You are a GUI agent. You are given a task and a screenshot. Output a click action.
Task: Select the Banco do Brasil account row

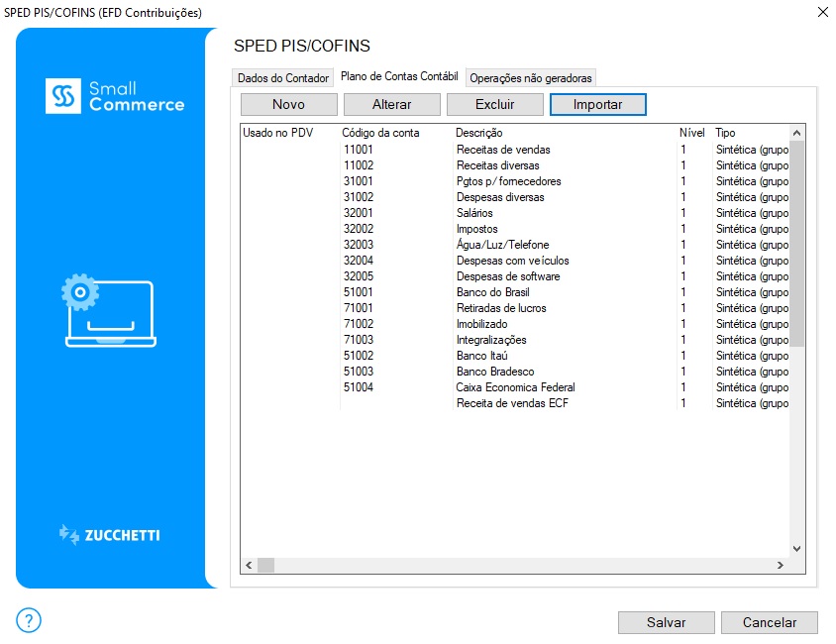(x=492, y=292)
